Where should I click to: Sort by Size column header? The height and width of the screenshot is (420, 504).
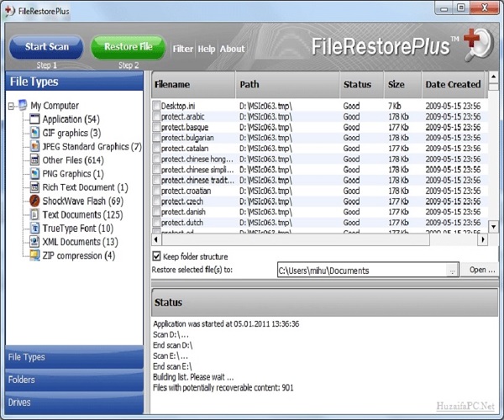point(402,85)
